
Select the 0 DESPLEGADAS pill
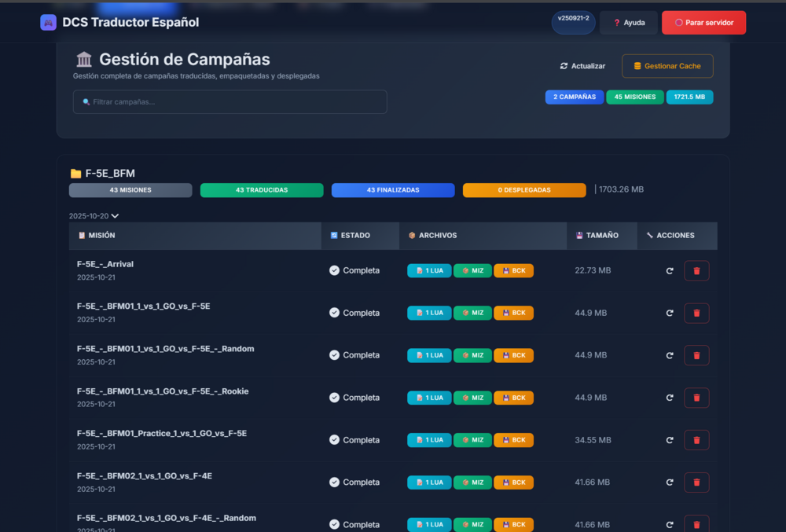(524, 190)
